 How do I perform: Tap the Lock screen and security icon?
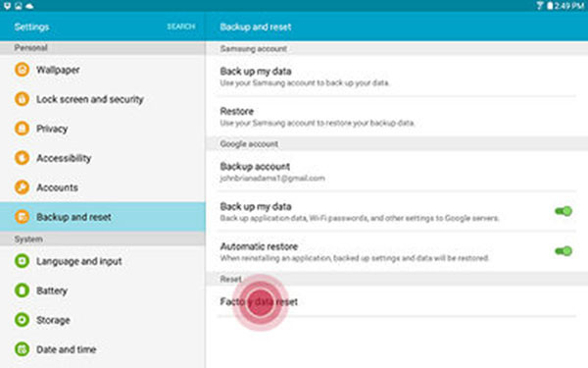pyautogui.click(x=22, y=99)
